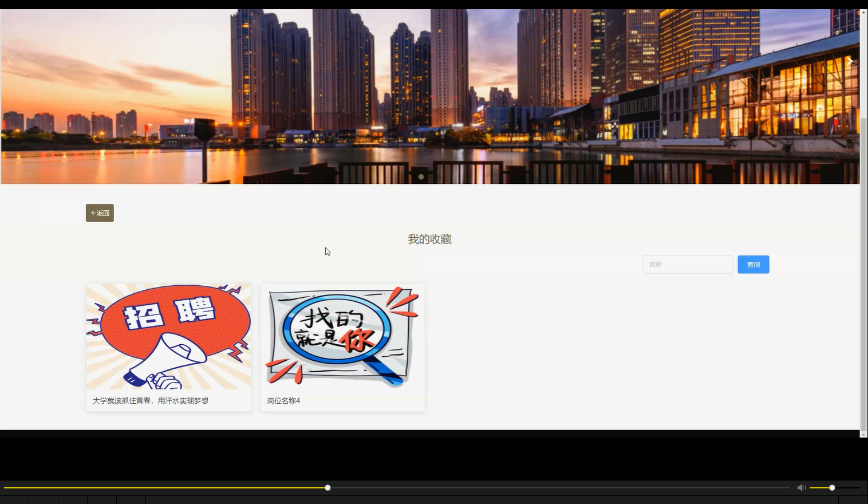This screenshot has width=868, height=504.
Task: Click the blue 查询 button
Action: click(x=753, y=265)
